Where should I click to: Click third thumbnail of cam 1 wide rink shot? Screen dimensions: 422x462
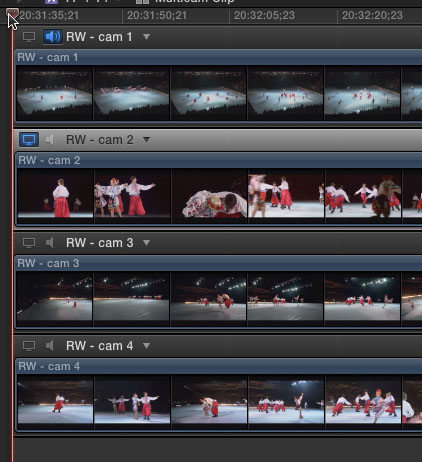click(209, 93)
